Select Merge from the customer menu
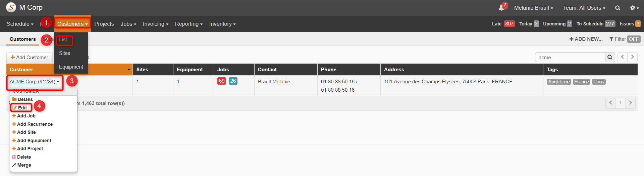 pos(22,165)
